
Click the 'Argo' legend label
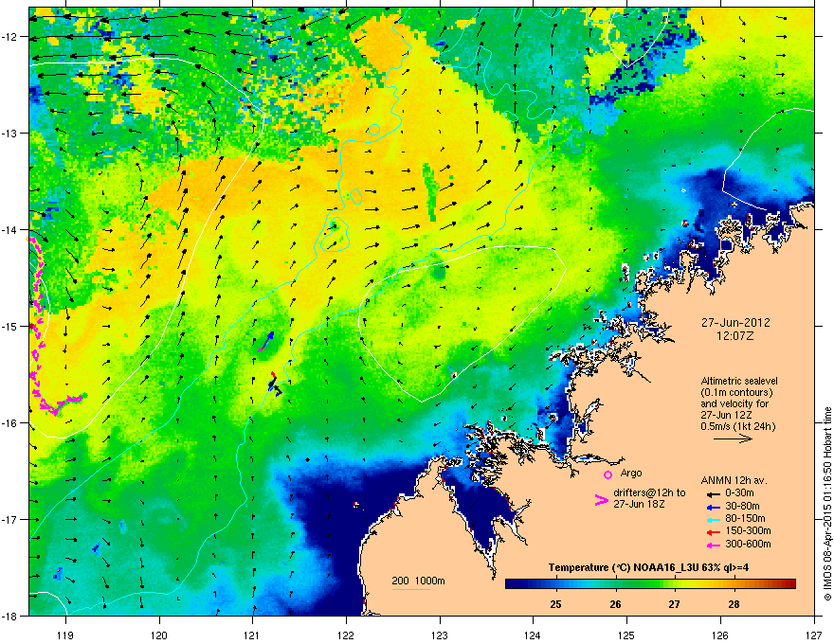[x=631, y=473]
